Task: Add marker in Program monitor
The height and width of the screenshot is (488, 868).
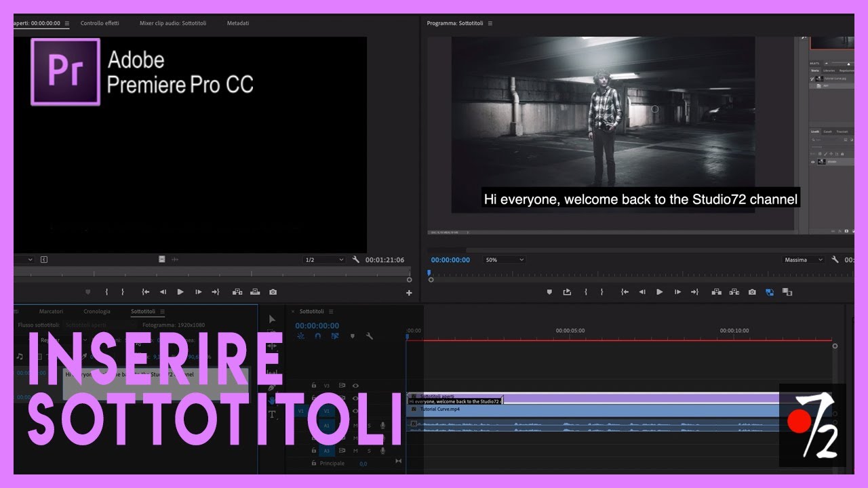Action: tap(549, 292)
